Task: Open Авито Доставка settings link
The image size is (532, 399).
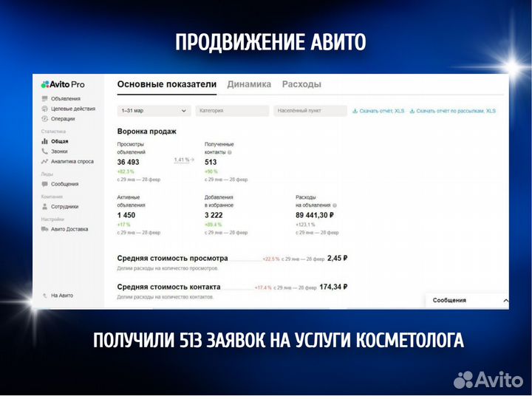Action: [x=69, y=229]
